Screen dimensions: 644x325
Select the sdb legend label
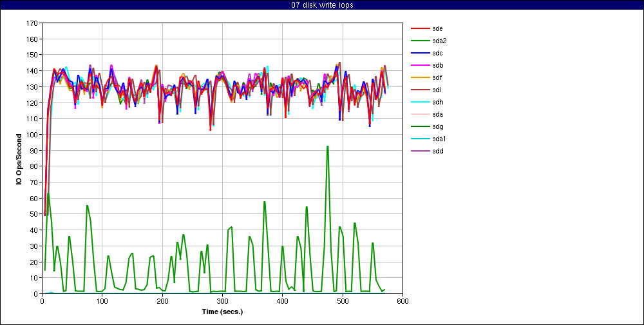click(x=437, y=65)
